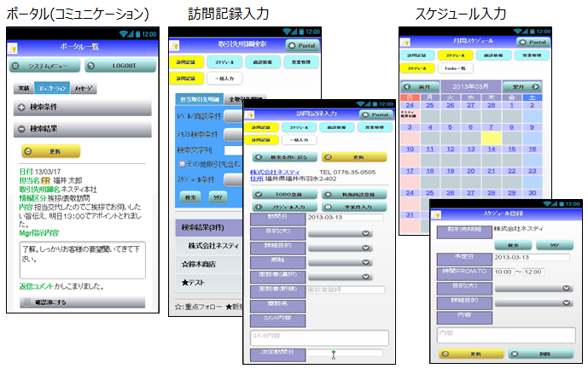Open 目的(大) dropdown on スケジュール登録 screen
This screenshot has width=588, height=369.
pyautogui.click(x=534, y=289)
